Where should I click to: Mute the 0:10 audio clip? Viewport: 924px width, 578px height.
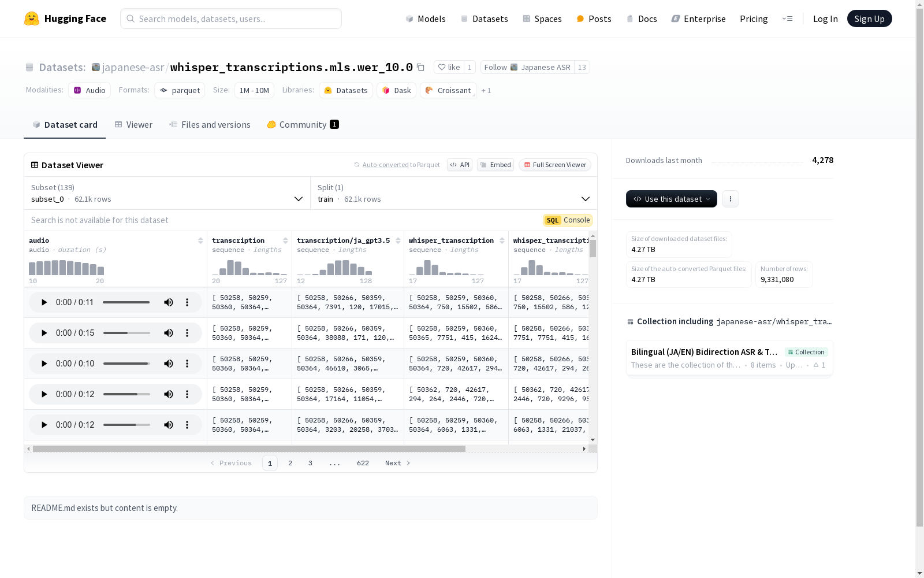click(169, 364)
